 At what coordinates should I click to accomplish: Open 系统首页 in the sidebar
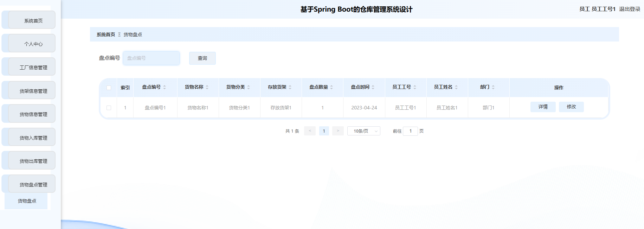32,20
